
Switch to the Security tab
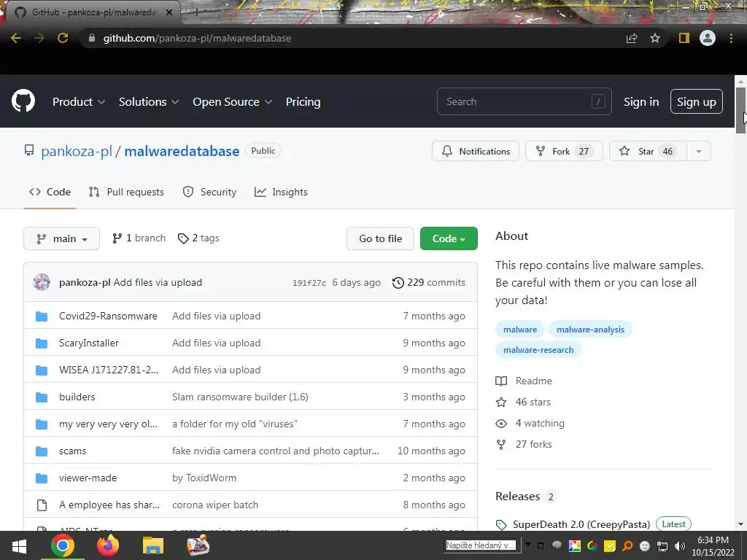tap(209, 192)
